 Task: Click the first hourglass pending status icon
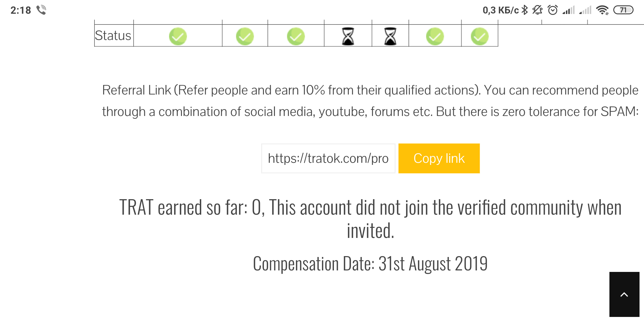click(x=348, y=36)
